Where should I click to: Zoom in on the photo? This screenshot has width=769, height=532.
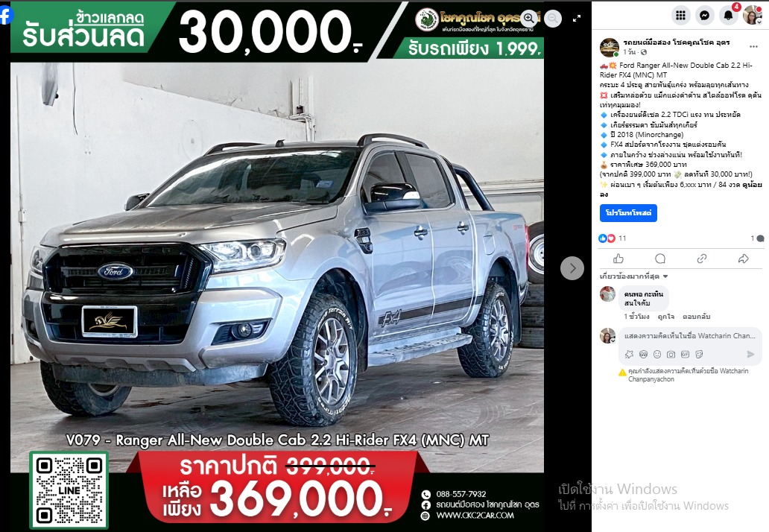(529, 19)
